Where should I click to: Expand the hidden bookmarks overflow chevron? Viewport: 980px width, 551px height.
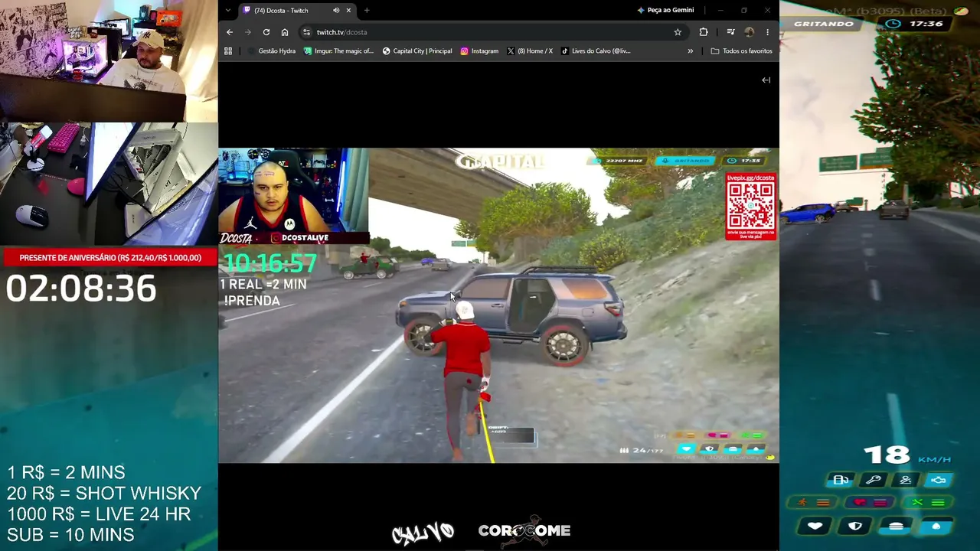[690, 51]
